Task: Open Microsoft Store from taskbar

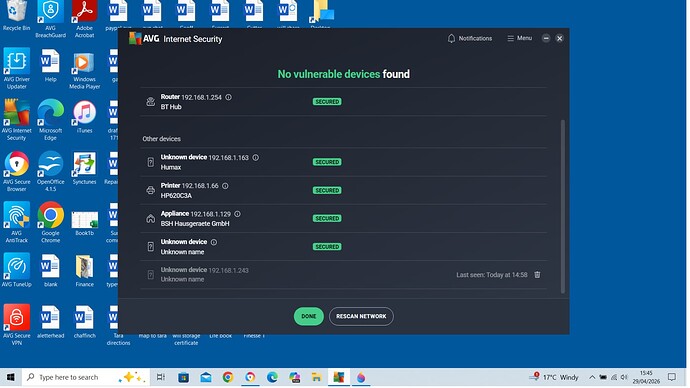Action: 184,377
